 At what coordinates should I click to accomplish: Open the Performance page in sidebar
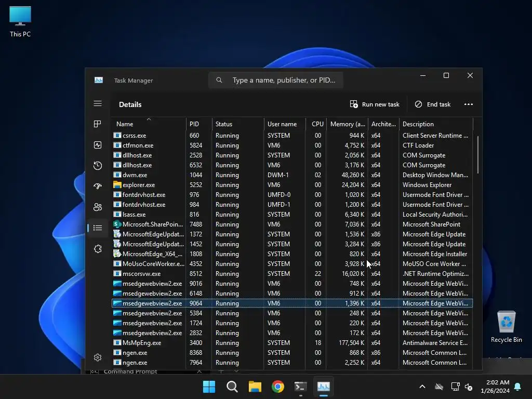98,145
